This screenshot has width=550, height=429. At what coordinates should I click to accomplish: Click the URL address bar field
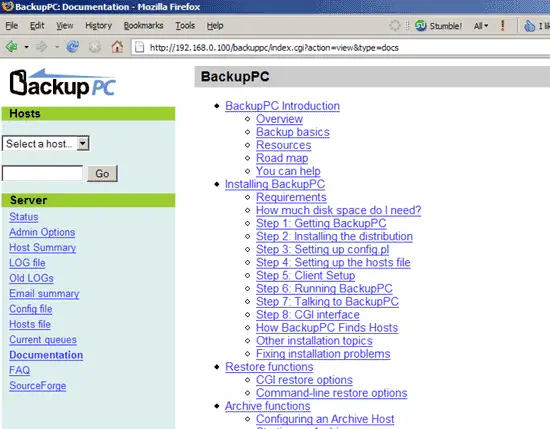(x=341, y=47)
